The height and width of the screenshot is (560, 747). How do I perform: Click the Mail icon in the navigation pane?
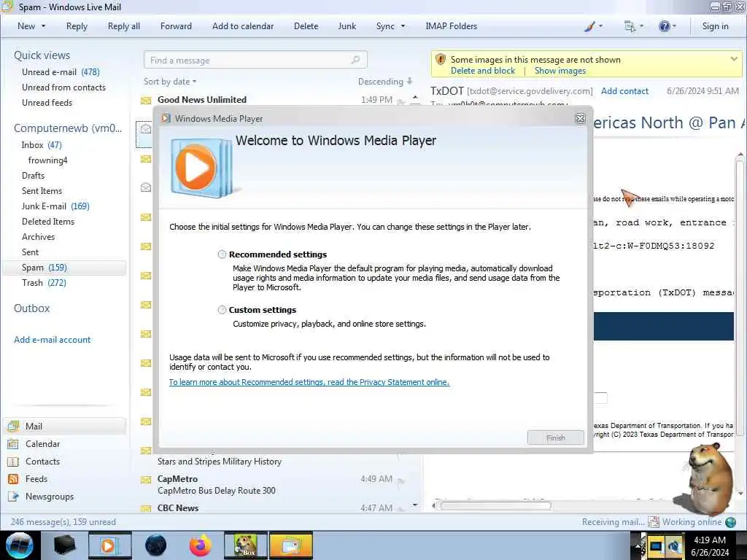pyautogui.click(x=13, y=426)
